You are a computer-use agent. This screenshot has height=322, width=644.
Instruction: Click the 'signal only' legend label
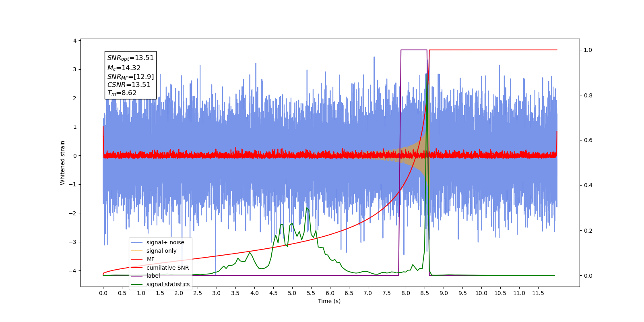click(x=161, y=251)
